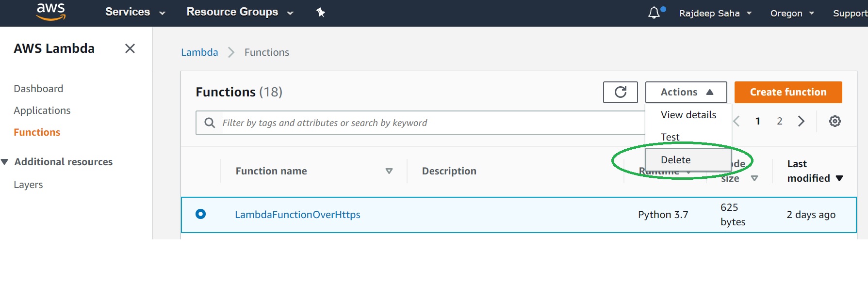
Task: Refresh the functions list
Action: tap(620, 92)
